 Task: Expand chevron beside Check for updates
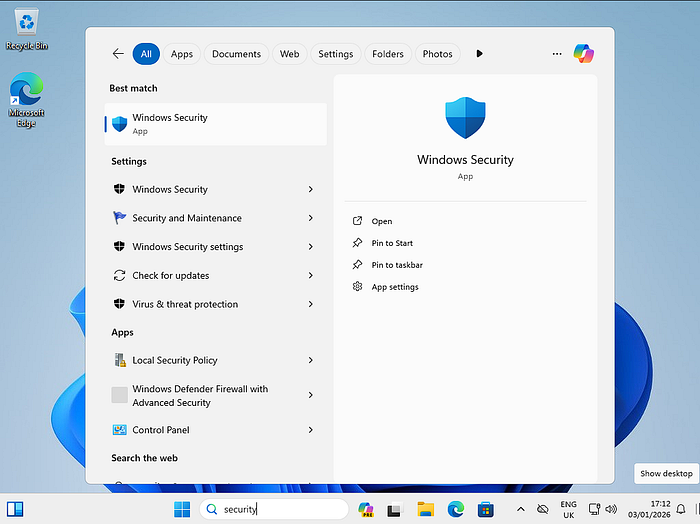311,275
